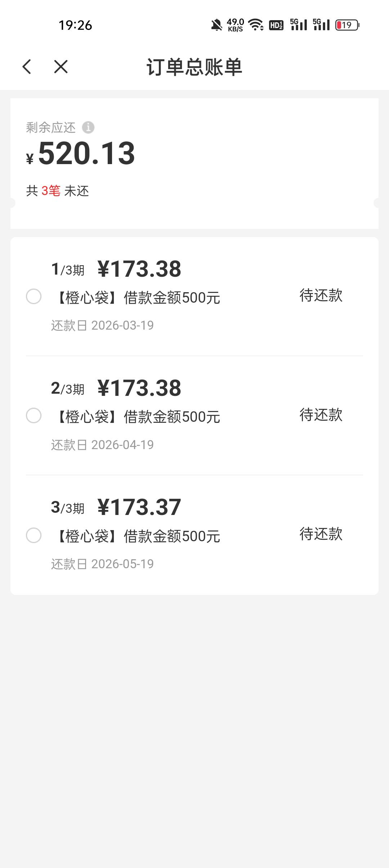Tap the battery indicator icon
Viewport: 389px width, 868px height.
347,25
